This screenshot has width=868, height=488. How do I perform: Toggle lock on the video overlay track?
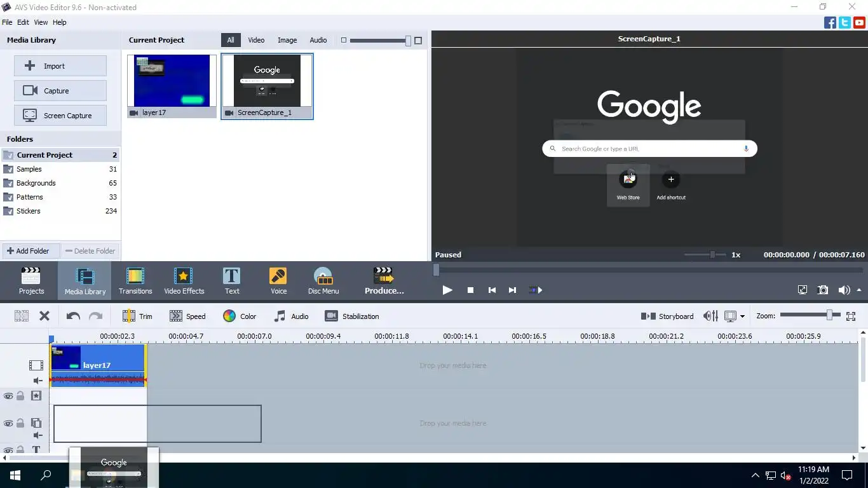pos(20,423)
